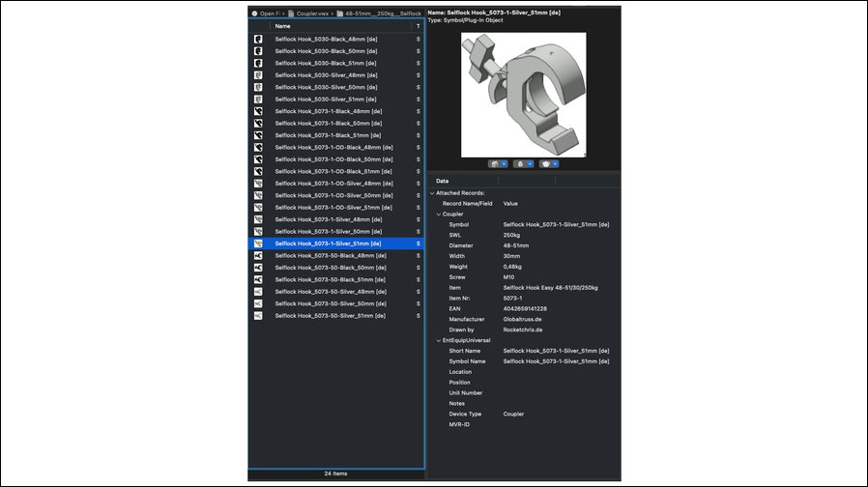Click the Device Type value Coupler
868x487 pixels.
(513, 414)
